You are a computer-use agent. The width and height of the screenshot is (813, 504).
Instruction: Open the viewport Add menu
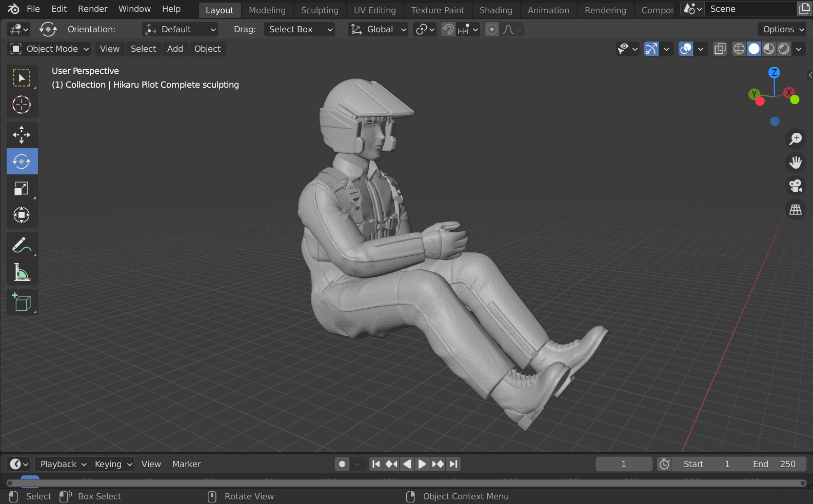click(x=175, y=49)
